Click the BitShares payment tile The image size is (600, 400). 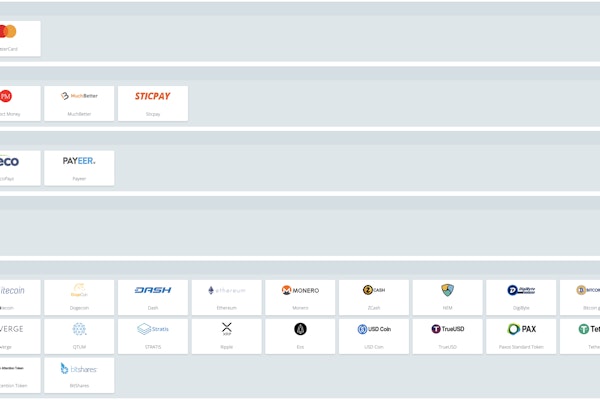click(x=79, y=375)
